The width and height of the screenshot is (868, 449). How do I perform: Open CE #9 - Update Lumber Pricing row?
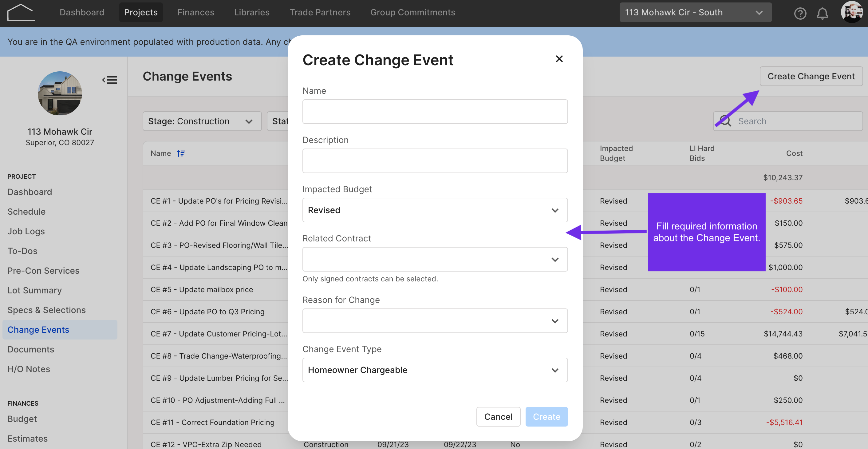(219, 378)
